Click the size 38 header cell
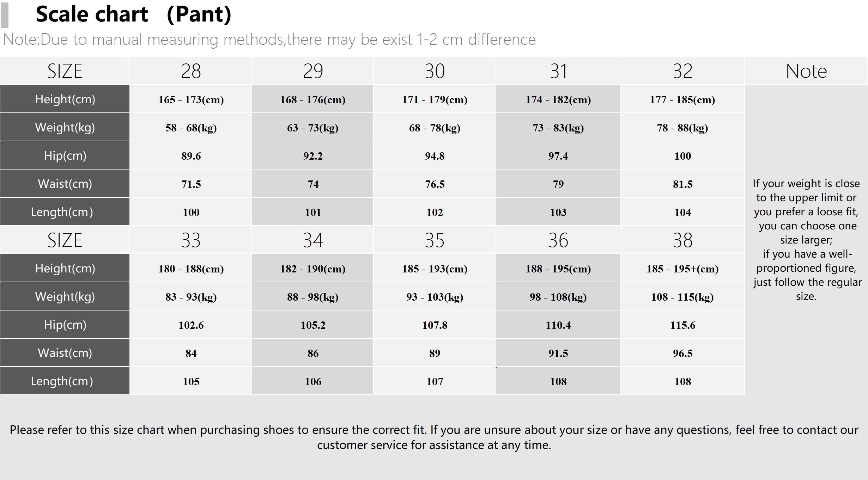868x480 pixels. [x=682, y=240]
